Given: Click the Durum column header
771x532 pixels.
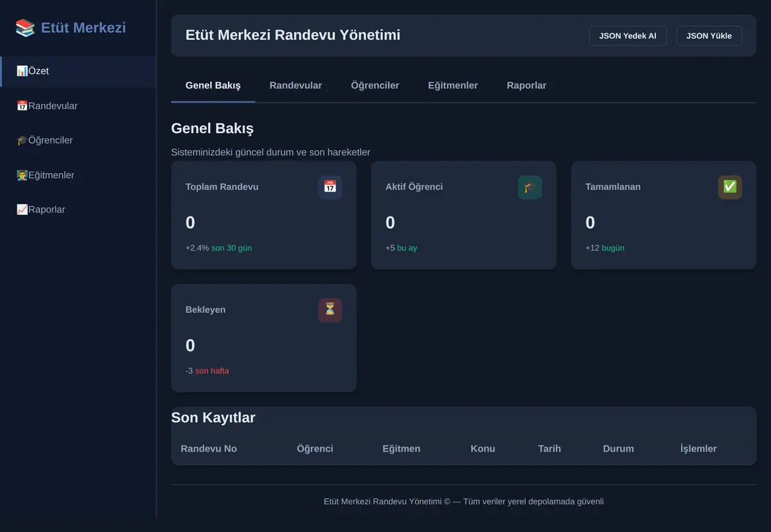Looking at the screenshot, I should coord(619,448).
